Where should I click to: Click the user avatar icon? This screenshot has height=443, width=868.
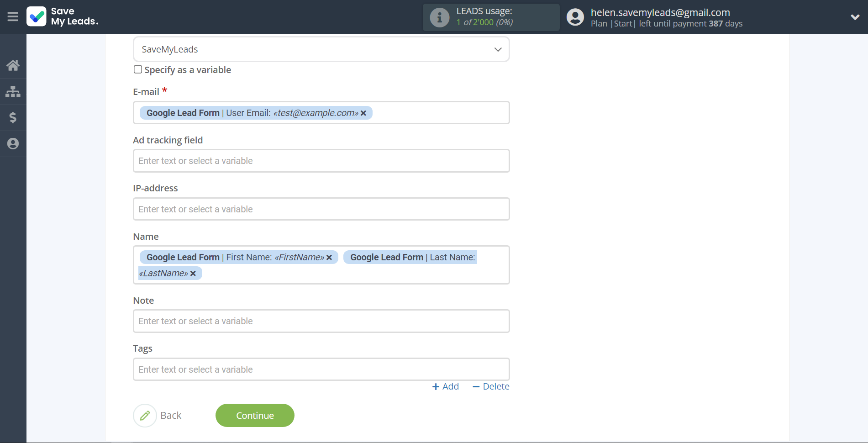575,17
